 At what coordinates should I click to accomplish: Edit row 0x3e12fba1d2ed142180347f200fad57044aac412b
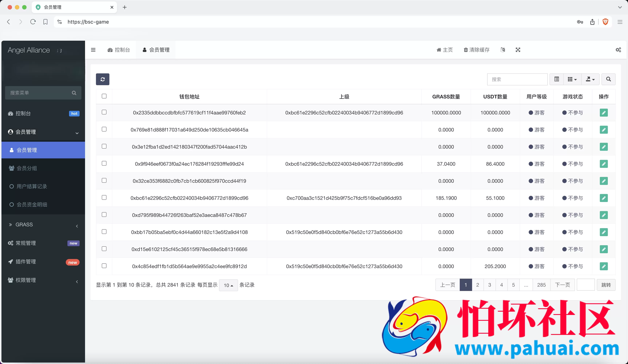604,147
